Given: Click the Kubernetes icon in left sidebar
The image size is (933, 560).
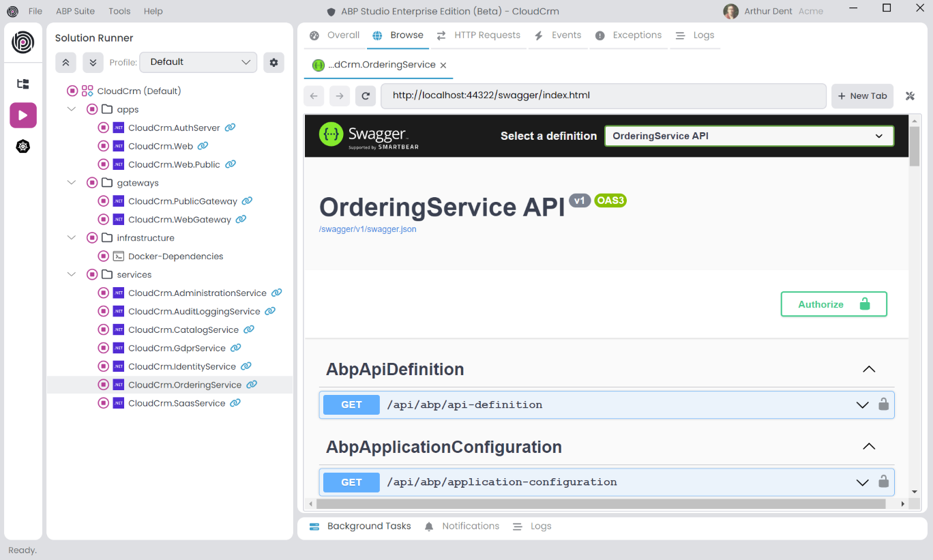Looking at the screenshot, I should [23, 147].
